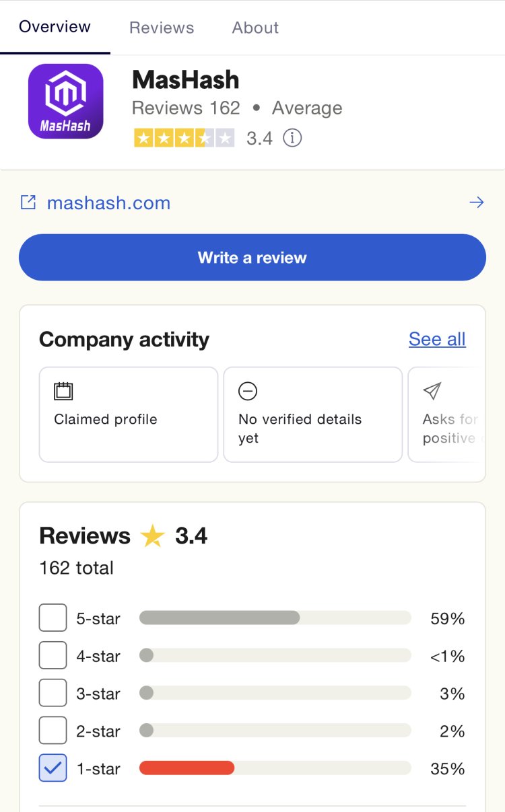This screenshot has width=505, height=812.
Task: Click See all company activity
Action: point(436,339)
